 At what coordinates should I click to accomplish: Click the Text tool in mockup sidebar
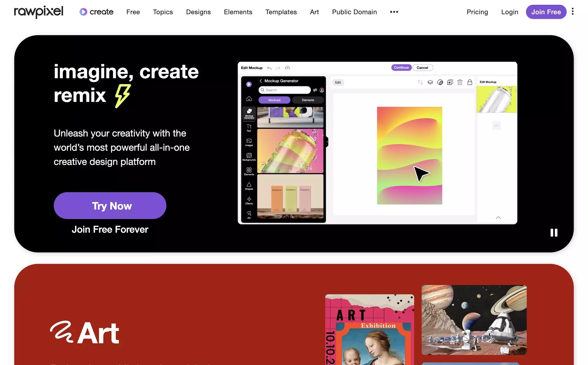[x=249, y=128]
